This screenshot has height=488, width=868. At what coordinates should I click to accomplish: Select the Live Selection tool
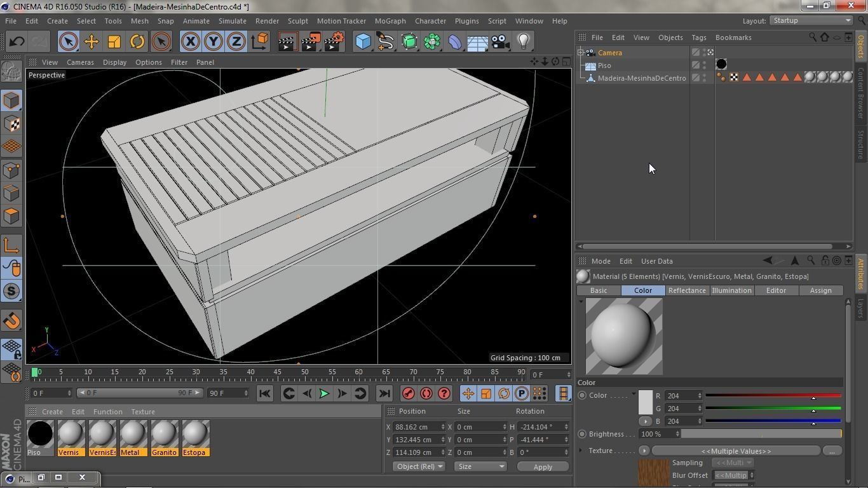[x=69, y=42]
